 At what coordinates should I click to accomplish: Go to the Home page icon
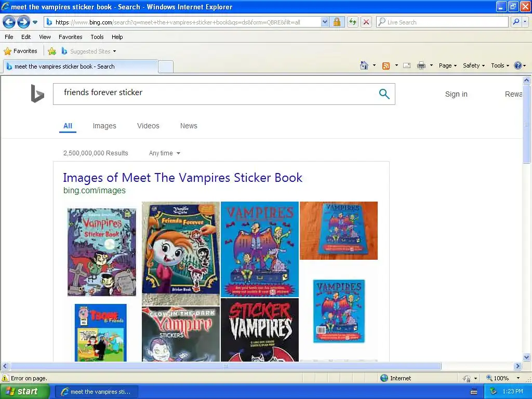point(364,65)
